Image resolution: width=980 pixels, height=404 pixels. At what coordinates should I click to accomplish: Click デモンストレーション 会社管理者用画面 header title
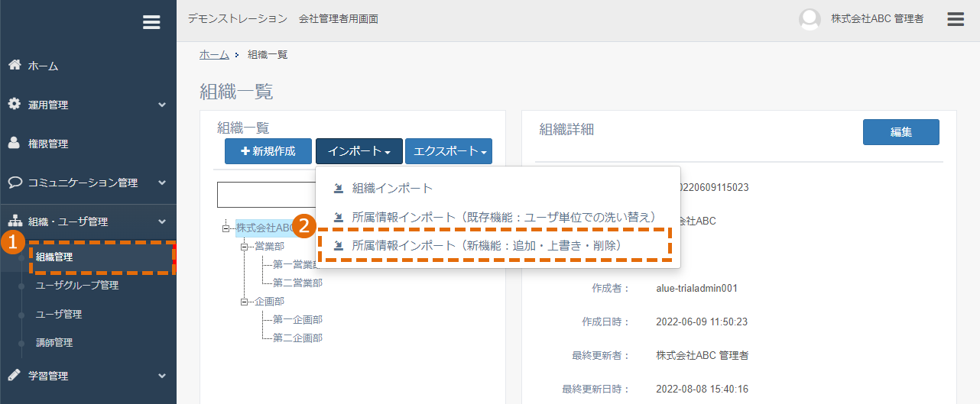pos(283,18)
